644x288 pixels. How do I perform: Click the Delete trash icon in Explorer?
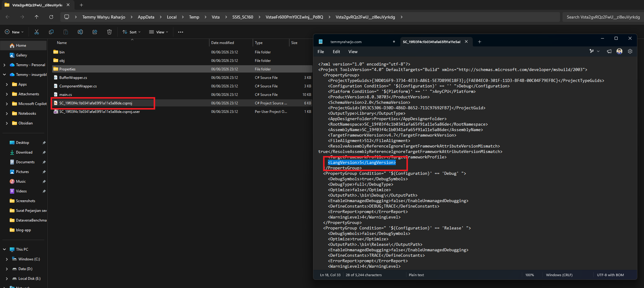pyautogui.click(x=109, y=32)
